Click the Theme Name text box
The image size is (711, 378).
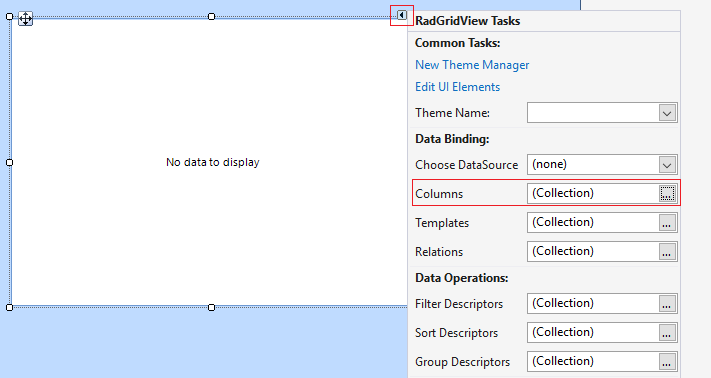(x=593, y=113)
